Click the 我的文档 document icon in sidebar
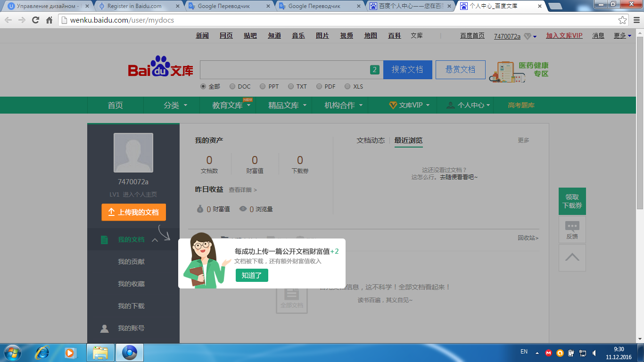Screen dimensions: 644x362 tap(105, 240)
